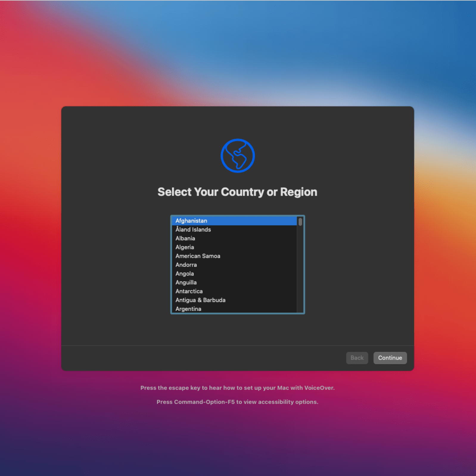This screenshot has width=476, height=476.
Task: Select Afghanistan in the country list
Action: [191, 221]
